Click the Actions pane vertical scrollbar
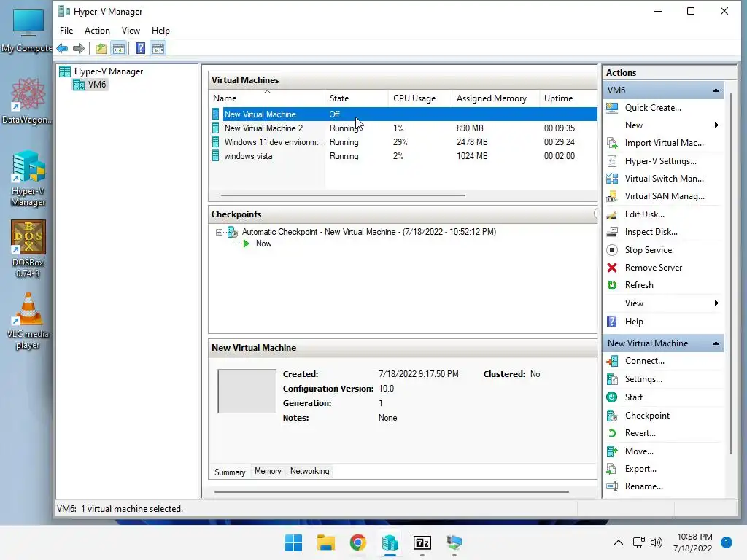The width and height of the screenshot is (747, 560). [x=731, y=273]
